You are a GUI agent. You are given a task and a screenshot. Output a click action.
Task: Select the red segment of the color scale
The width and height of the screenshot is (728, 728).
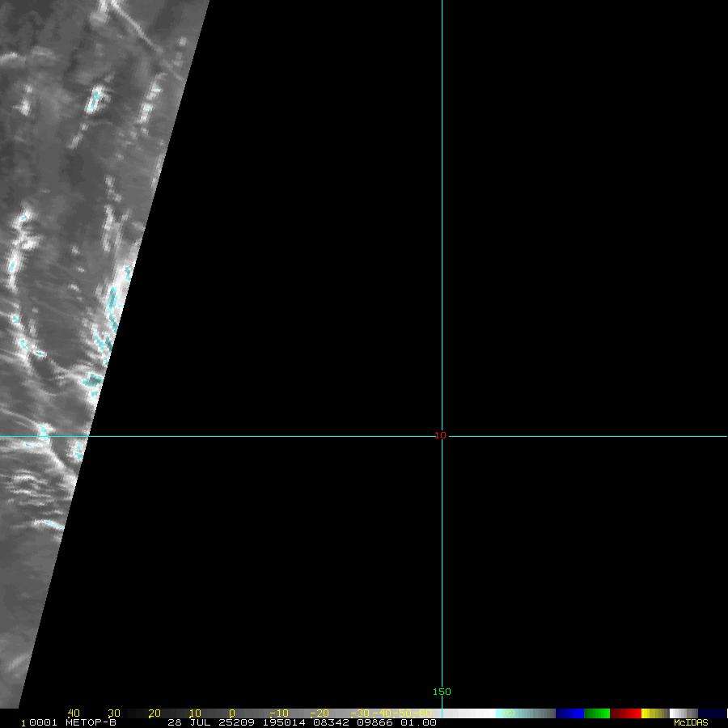point(626,713)
